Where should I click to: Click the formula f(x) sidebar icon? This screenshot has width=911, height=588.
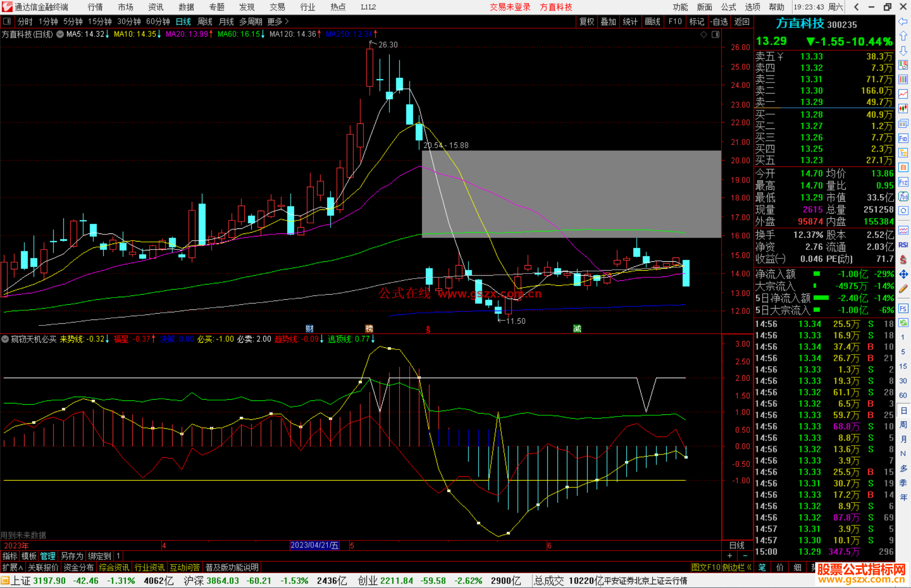903,196
